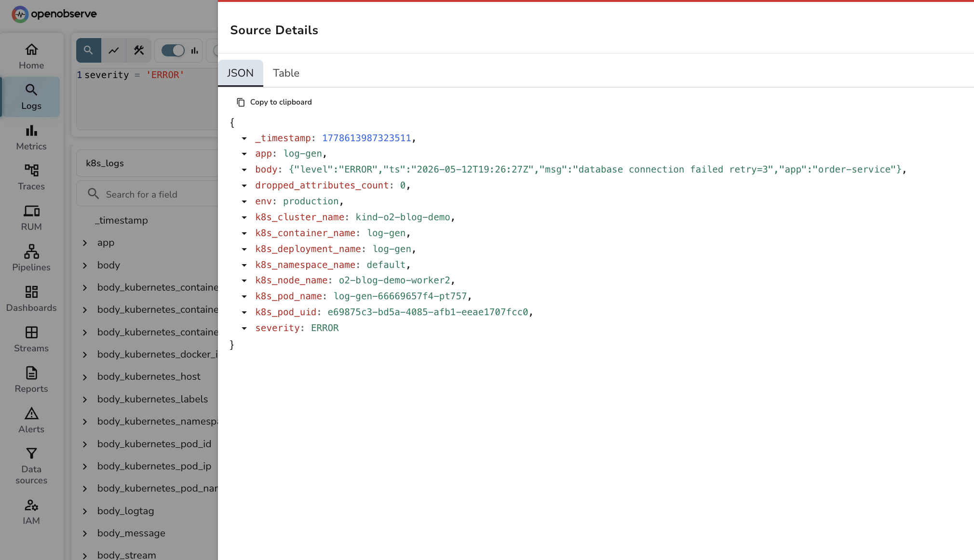Expand the body field in field list
Image resolution: width=974 pixels, height=560 pixels.
85,266
